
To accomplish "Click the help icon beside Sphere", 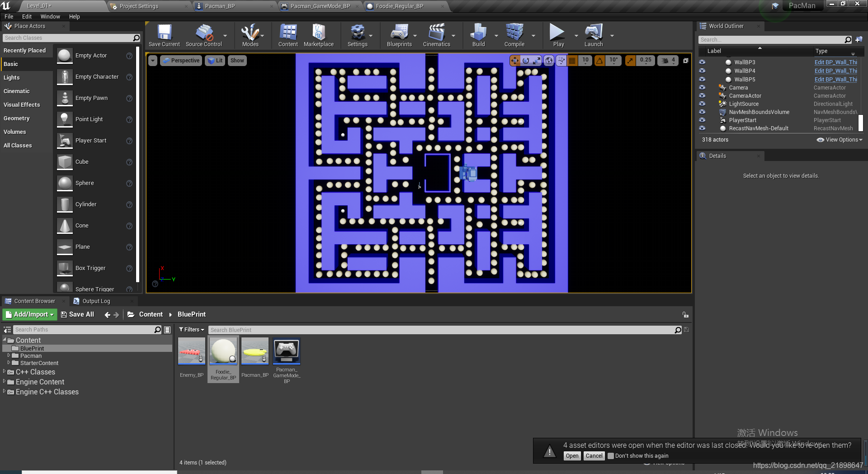I will (x=129, y=183).
